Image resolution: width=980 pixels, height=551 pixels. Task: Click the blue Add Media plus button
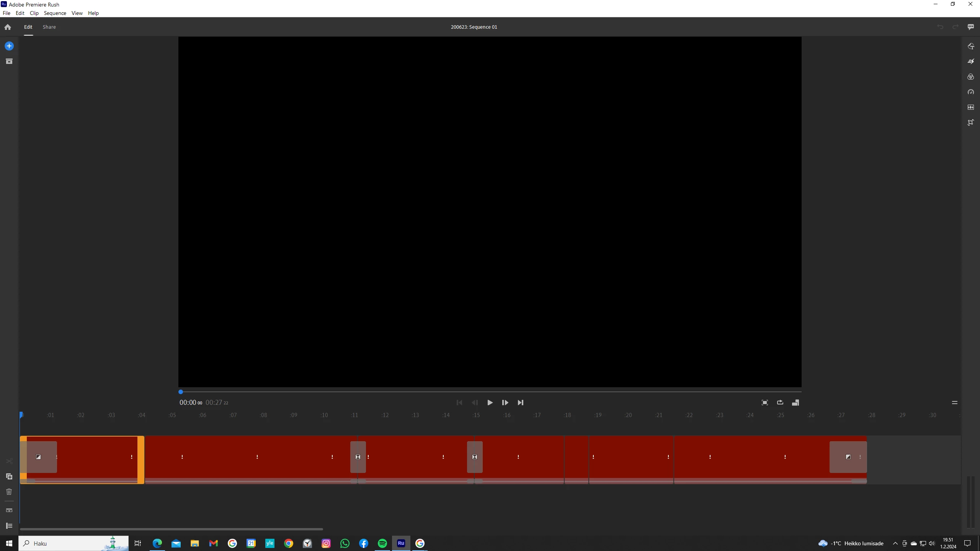(x=9, y=46)
